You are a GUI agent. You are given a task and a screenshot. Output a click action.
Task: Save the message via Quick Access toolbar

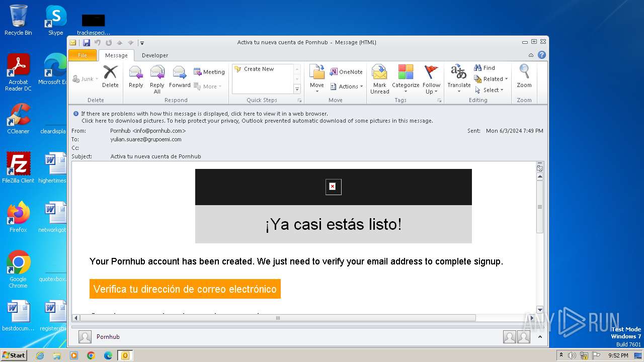[87, 43]
